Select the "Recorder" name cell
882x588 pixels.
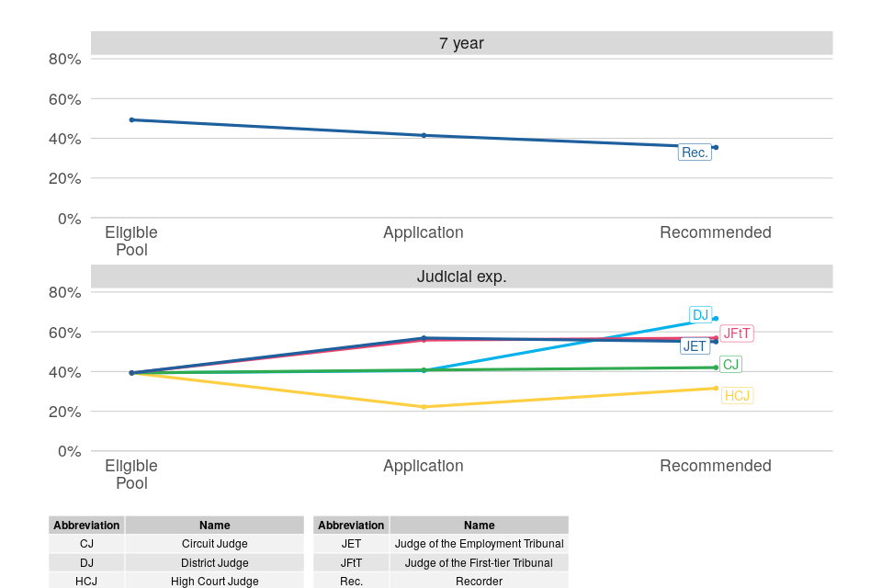479,582
